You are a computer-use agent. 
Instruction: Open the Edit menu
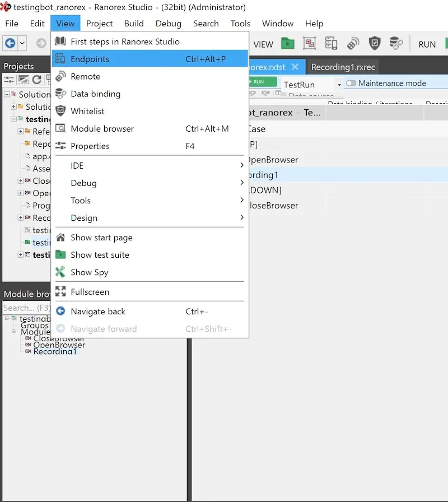tap(37, 24)
